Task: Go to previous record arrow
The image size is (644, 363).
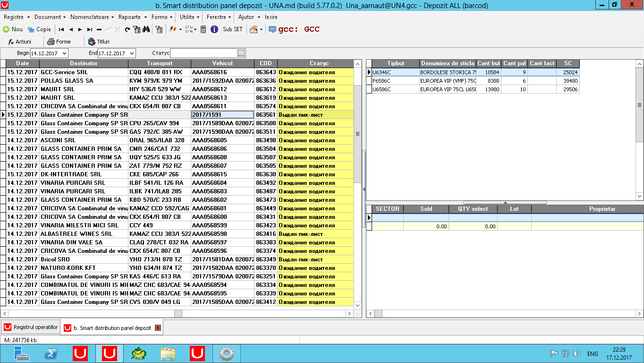Action: pyautogui.click(x=71, y=29)
